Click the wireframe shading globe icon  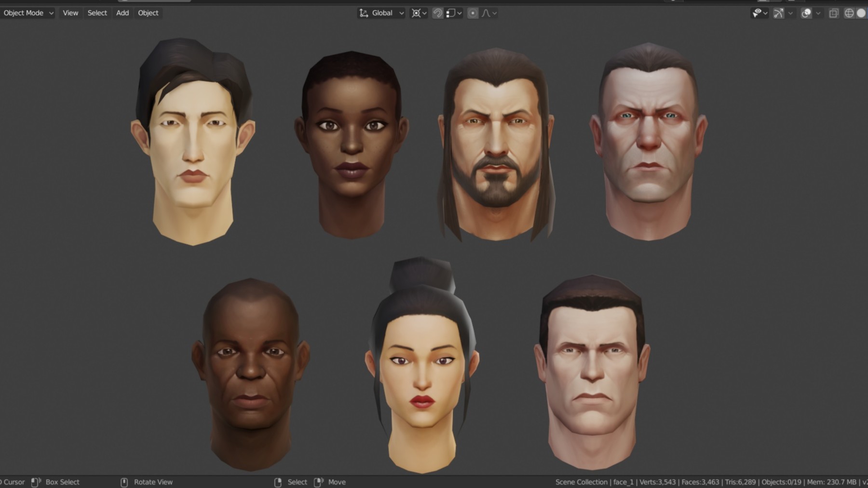pos(849,13)
